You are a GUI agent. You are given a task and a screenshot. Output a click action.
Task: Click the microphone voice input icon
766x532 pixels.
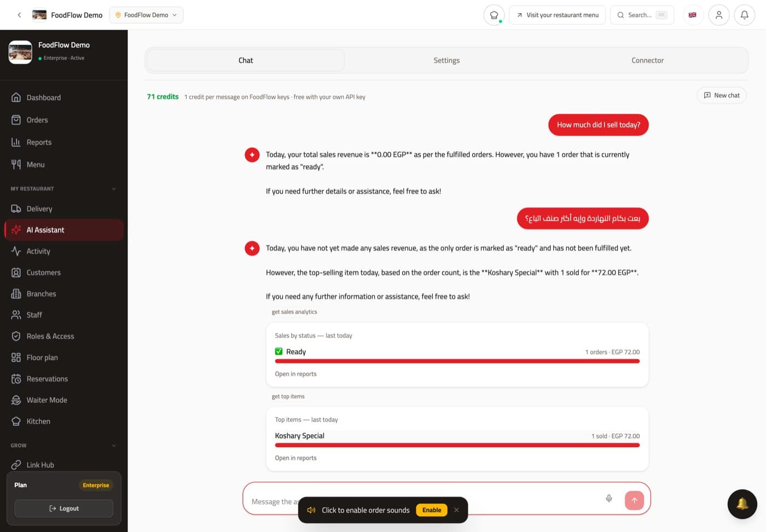tap(609, 498)
